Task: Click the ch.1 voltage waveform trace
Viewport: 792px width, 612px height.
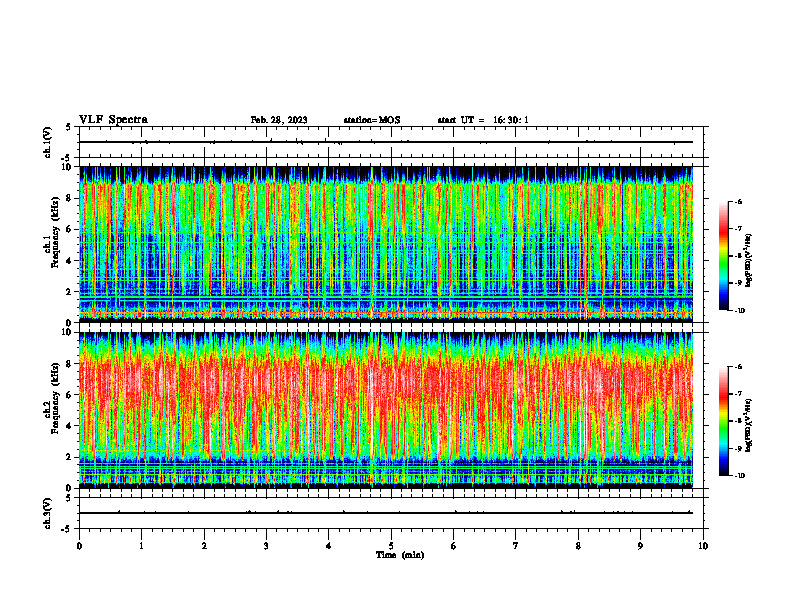Action: tap(386, 142)
